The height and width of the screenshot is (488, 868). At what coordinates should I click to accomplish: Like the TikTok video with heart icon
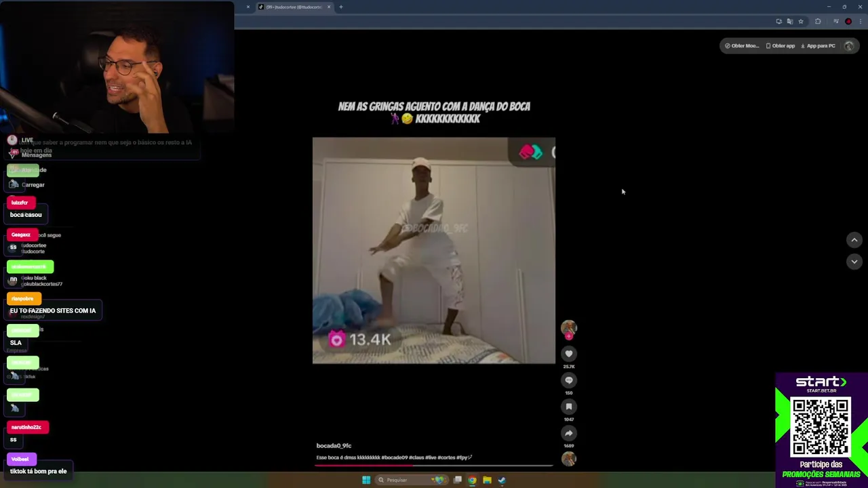click(x=569, y=353)
